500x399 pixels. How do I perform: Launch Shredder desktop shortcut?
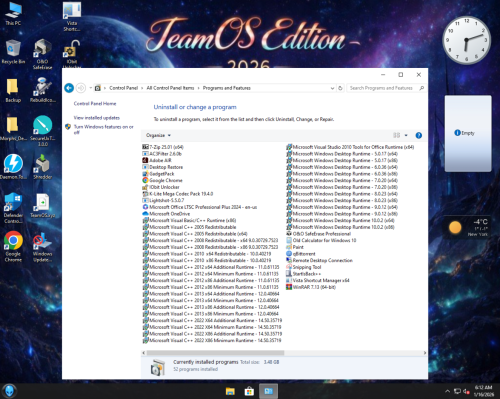coord(43,167)
